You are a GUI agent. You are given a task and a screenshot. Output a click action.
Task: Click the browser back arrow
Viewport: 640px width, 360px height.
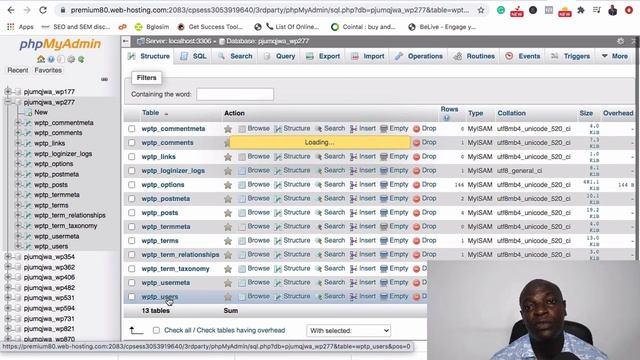(x=11, y=10)
